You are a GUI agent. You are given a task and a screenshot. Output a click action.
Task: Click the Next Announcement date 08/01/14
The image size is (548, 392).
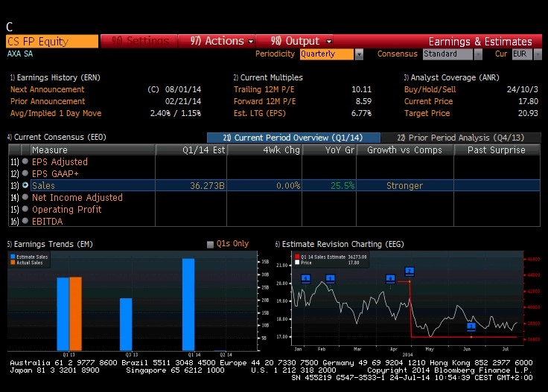click(x=183, y=89)
